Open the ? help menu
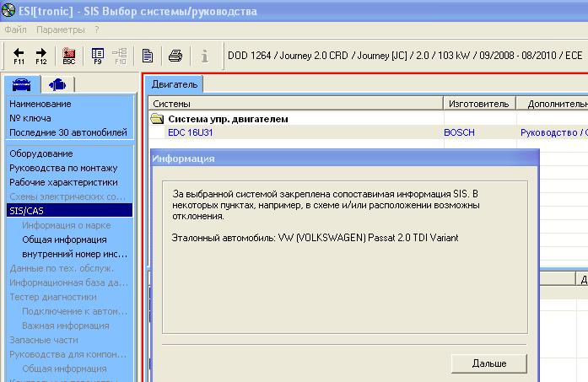The width and height of the screenshot is (588, 382). 97,30
